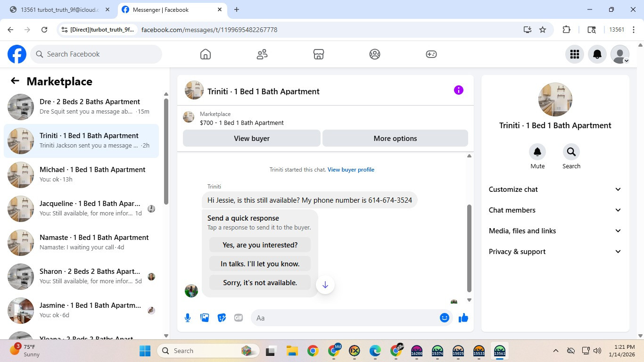The height and width of the screenshot is (362, 644).
Task: Open the Groups icon in top navigation
Action: coord(375,54)
